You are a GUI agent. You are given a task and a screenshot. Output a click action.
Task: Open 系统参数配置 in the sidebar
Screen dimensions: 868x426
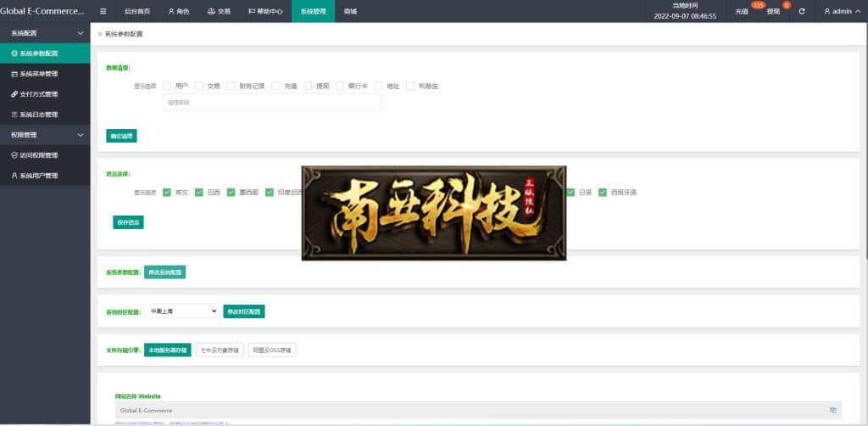[x=45, y=53]
